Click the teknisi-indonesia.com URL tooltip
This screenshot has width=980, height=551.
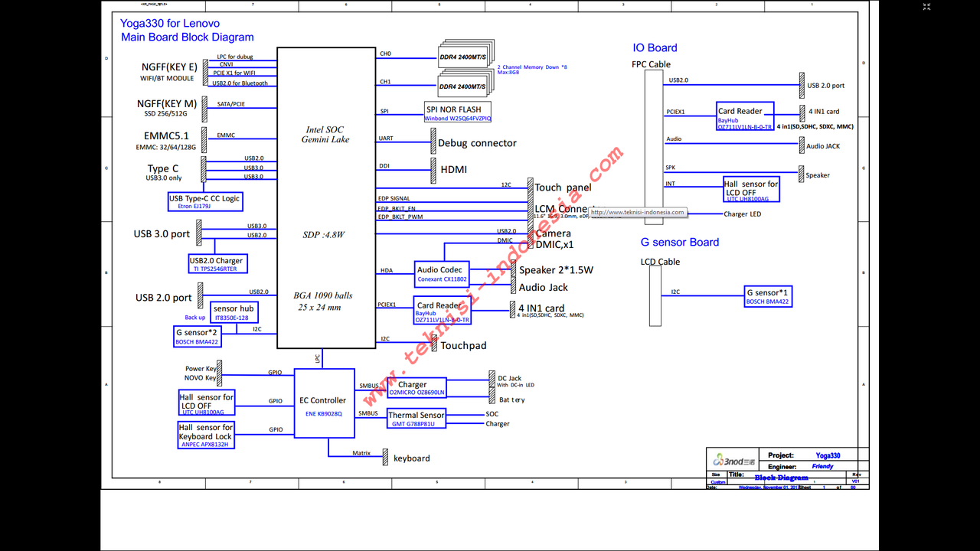(637, 213)
